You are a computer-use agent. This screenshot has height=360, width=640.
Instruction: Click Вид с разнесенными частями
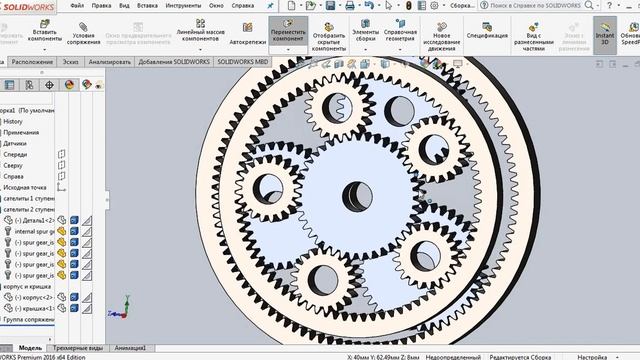pos(533,36)
